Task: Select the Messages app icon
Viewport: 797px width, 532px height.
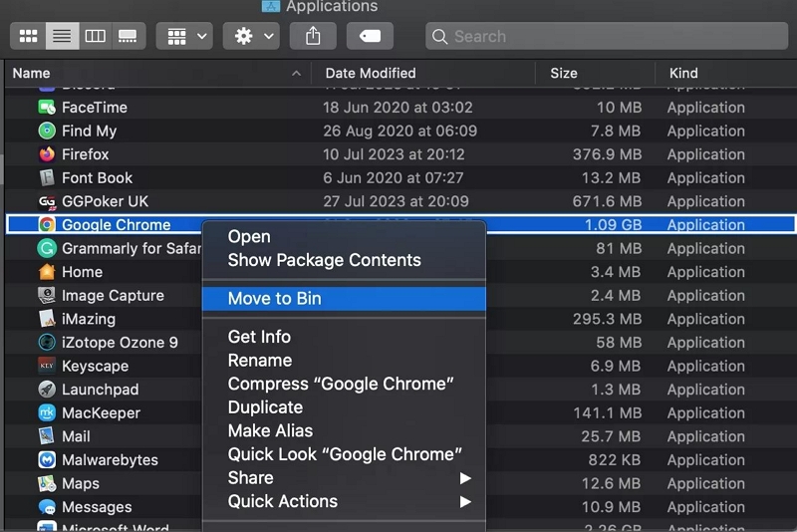Action: [47, 507]
